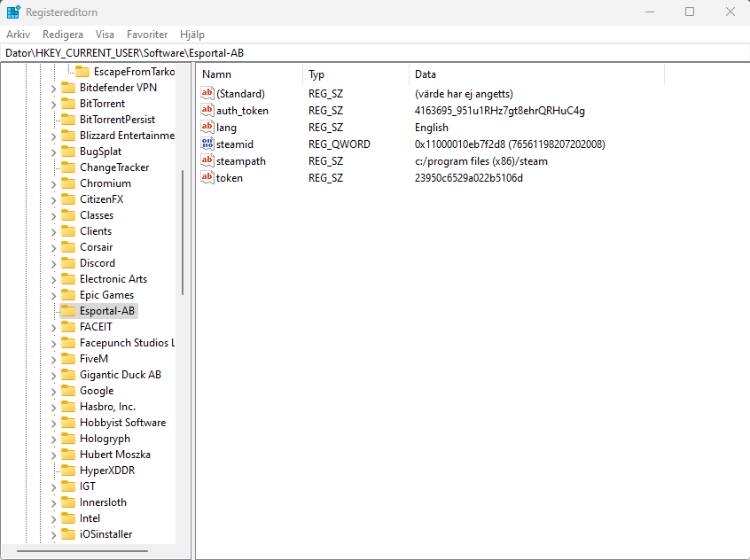Click the BitTorrent folder icon
Image resolution: width=750 pixels, height=560 pixels.
tap(68, 104)
